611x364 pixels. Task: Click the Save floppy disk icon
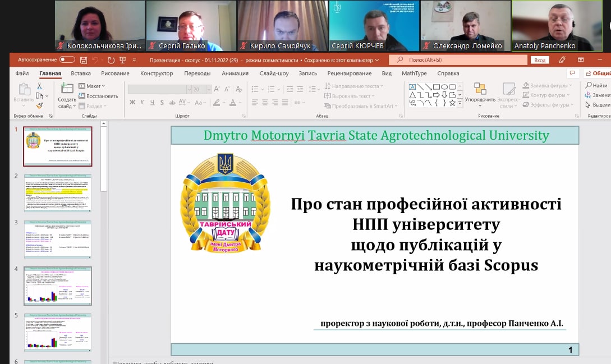[84, 60]
